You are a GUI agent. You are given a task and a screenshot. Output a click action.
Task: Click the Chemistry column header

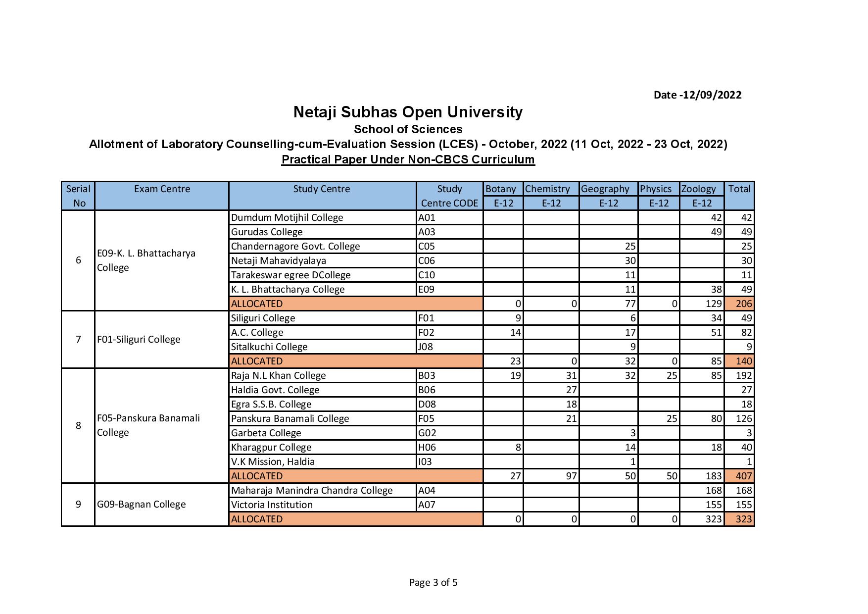547,189
